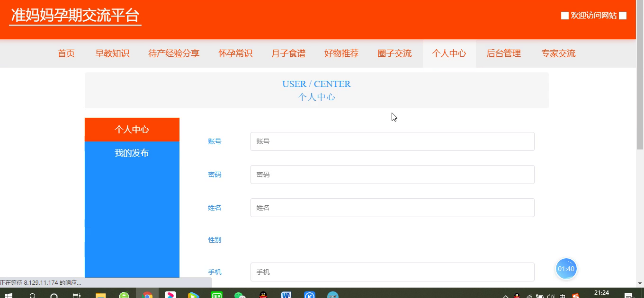Click the Windows Start button
The width and height of the screenshot is (644, 298).
coord(8,295)
